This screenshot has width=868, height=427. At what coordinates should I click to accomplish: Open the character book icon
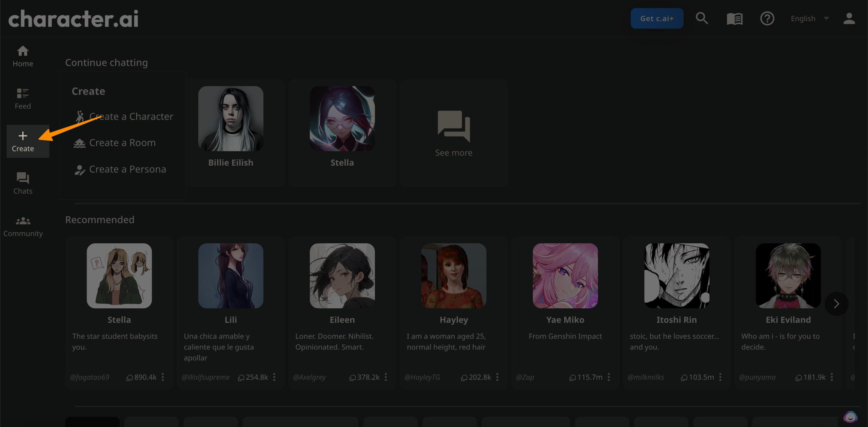[x=734, y=19]
